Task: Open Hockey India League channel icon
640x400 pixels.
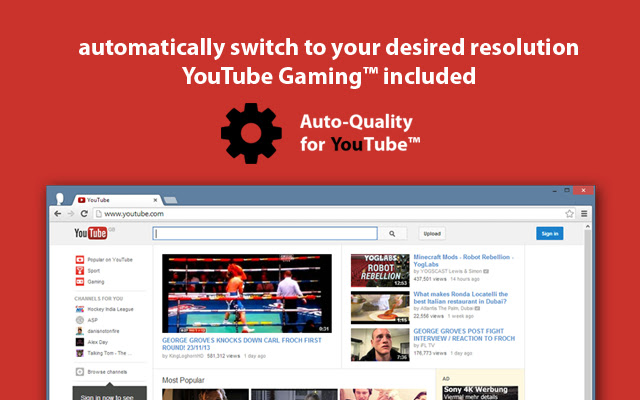Action: 80,309
